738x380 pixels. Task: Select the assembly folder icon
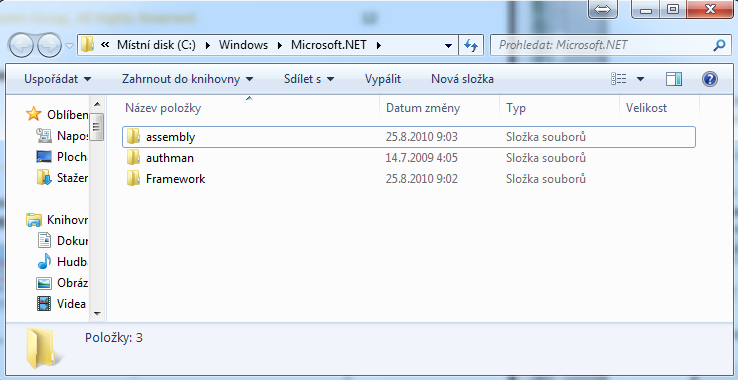134,137
